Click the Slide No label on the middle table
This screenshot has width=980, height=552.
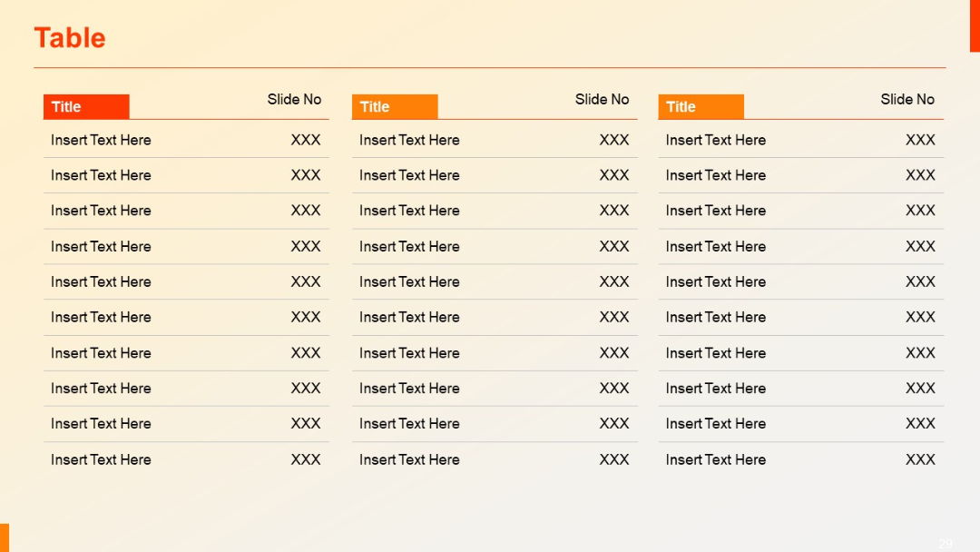pos(602,100)
